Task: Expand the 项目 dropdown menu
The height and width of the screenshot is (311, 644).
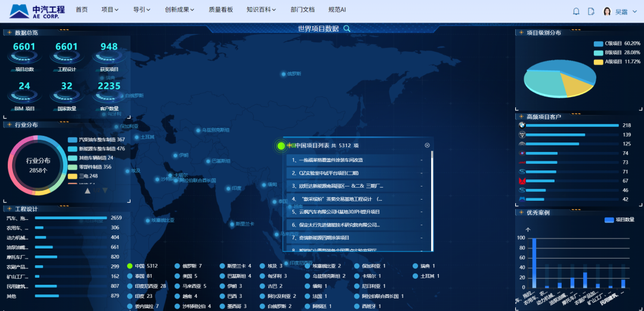Action: 110,10
